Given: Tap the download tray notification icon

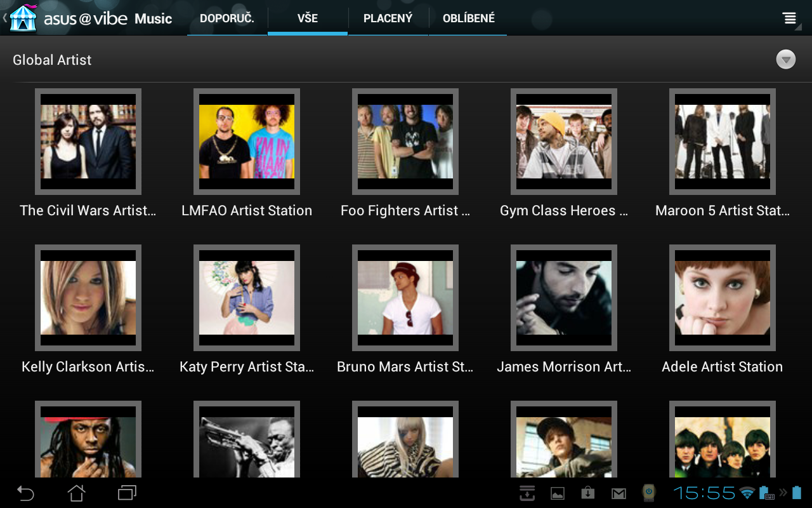Looking at the screenshot, I should pyautogui.click(x=527, y=493).
